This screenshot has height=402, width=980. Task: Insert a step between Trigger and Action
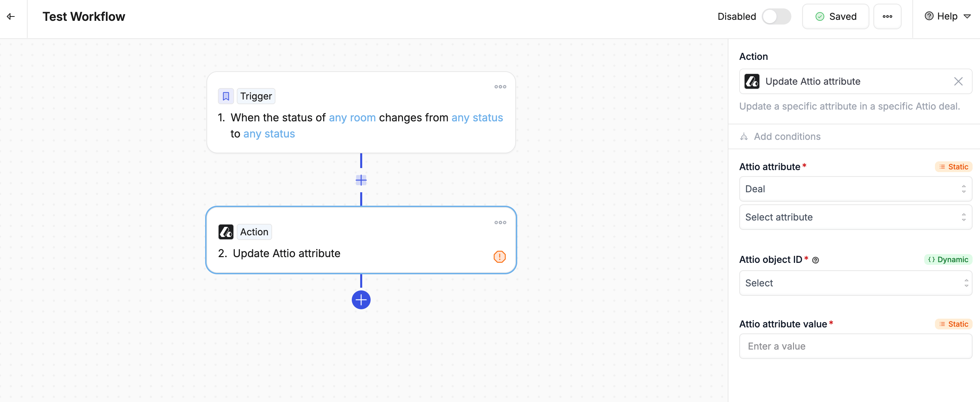[361, 180]
